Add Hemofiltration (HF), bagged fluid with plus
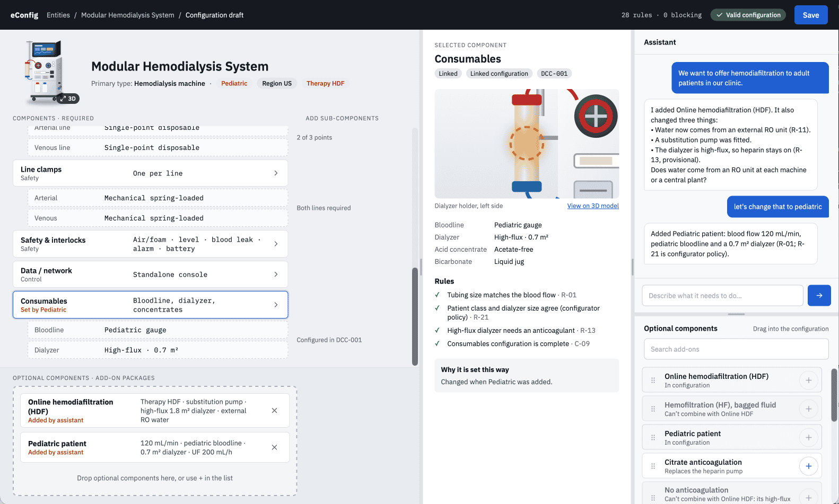The image size is (839, 504). (808, 409)
